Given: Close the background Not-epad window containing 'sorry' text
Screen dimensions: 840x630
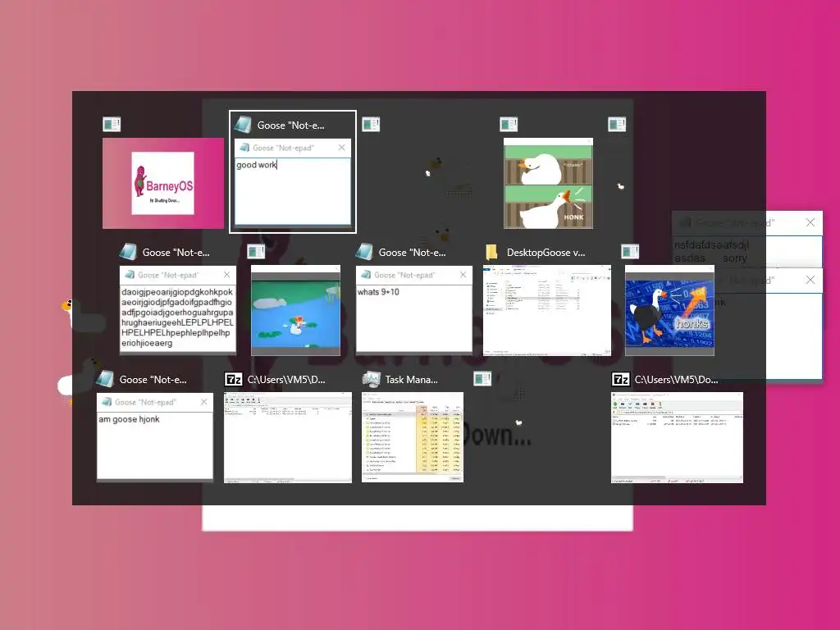Looking at the screenshot, I should pos(810,222).
